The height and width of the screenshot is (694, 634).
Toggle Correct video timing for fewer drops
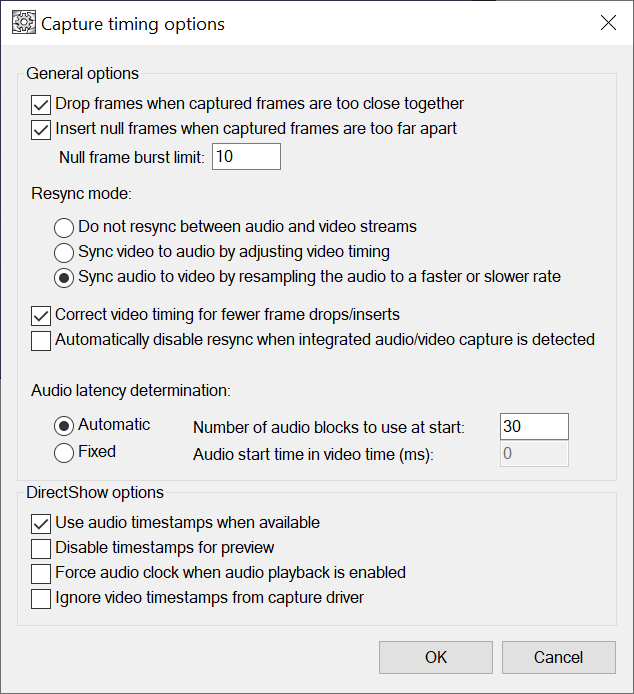41,315
